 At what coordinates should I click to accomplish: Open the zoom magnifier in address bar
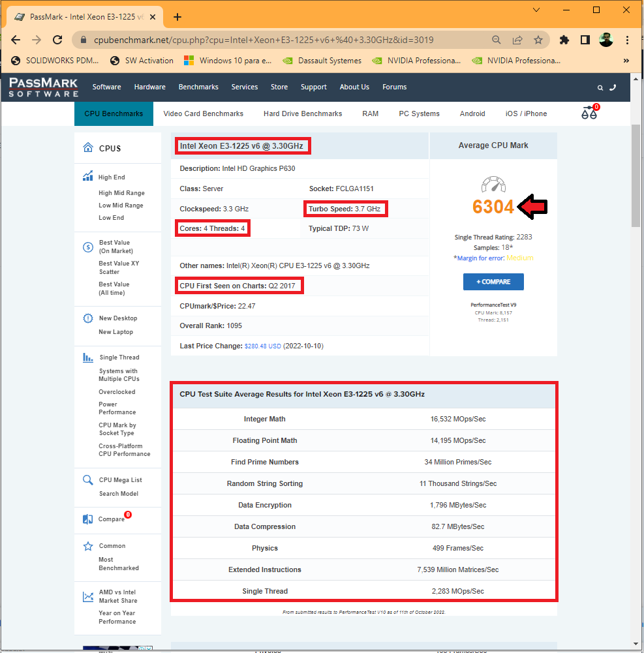[496, 40]
